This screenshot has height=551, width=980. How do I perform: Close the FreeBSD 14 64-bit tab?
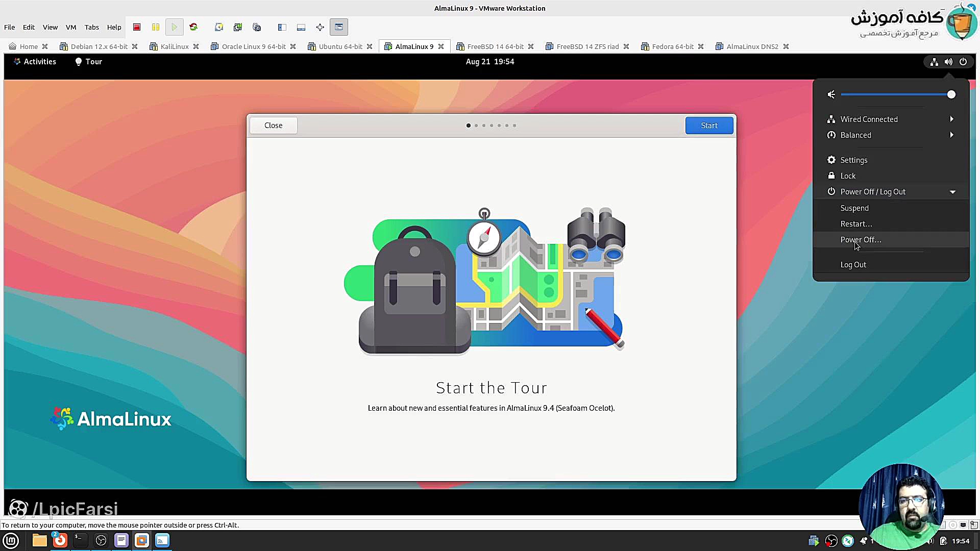tap(531, 46)
